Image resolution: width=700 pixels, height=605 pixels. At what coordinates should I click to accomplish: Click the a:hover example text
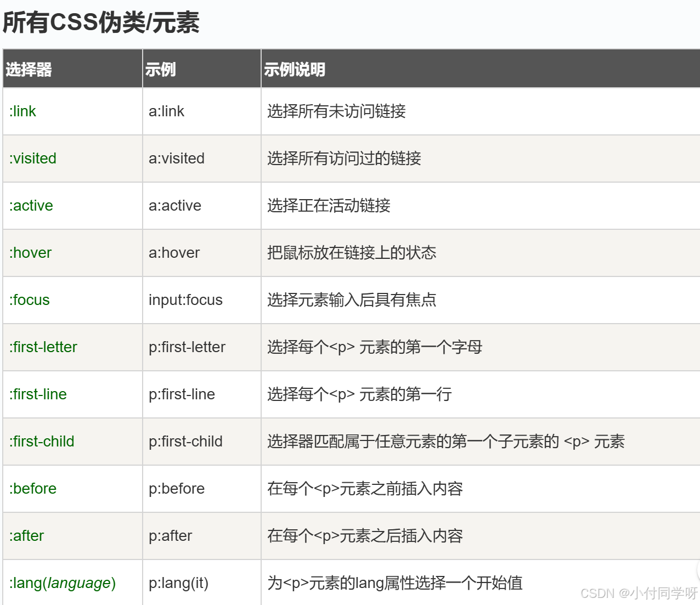174,253
